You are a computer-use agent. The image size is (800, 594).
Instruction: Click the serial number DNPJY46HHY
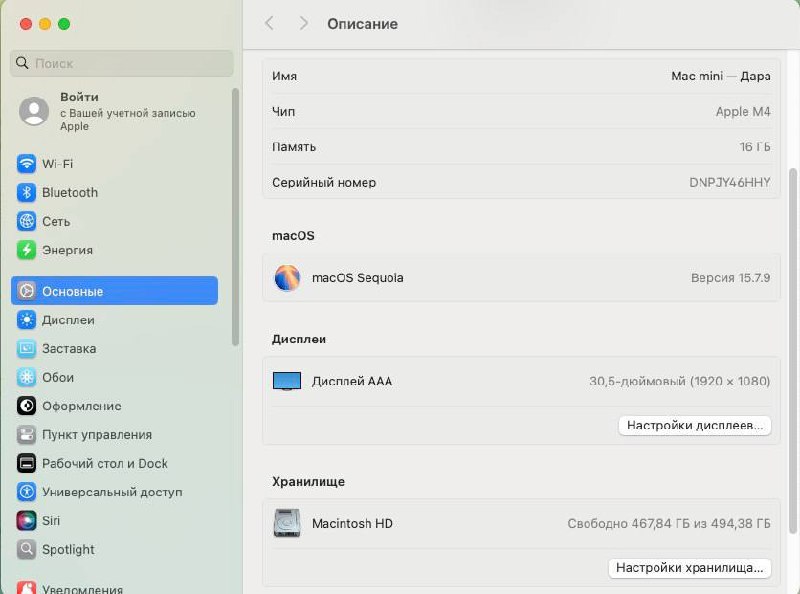click(730, 182)
